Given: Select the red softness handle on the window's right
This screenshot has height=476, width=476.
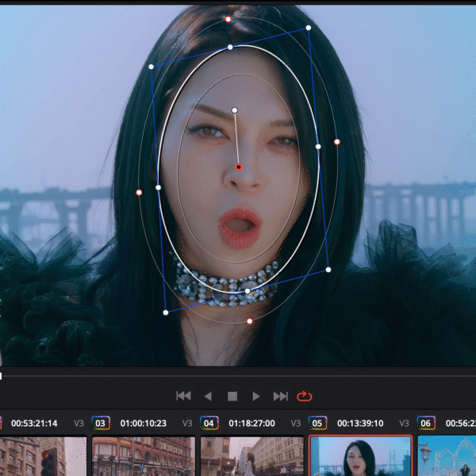Looking at the screenshot, I should click(337, 142).
